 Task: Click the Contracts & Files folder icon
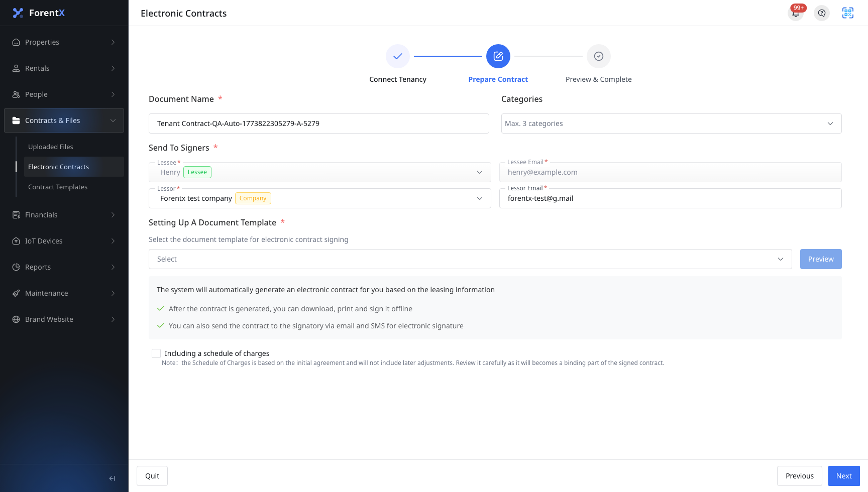(x=16, y=120)
